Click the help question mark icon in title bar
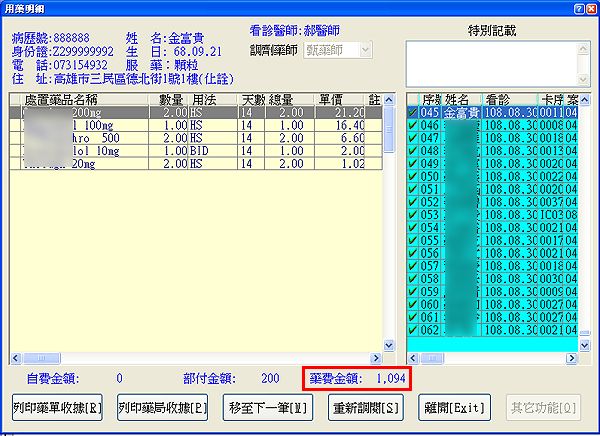The width and height of the screenshot is (600, 436). click(x=577, y=8)
